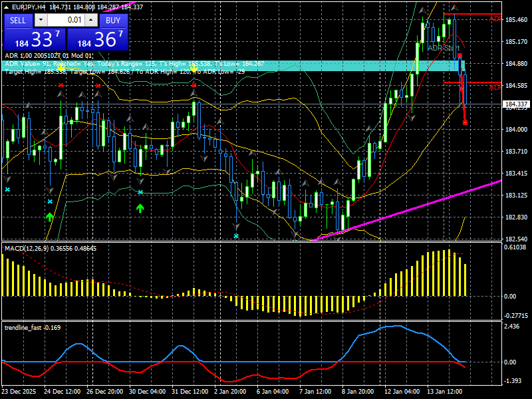The image size is (532, 399).
Task: Click trendline scale value 2.436
Action: click(x=511, y=327)
